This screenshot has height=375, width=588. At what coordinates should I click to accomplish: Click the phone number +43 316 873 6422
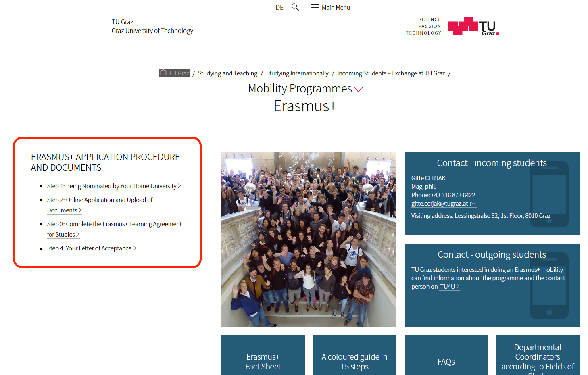pyautogui.click(x=453, y=195)
